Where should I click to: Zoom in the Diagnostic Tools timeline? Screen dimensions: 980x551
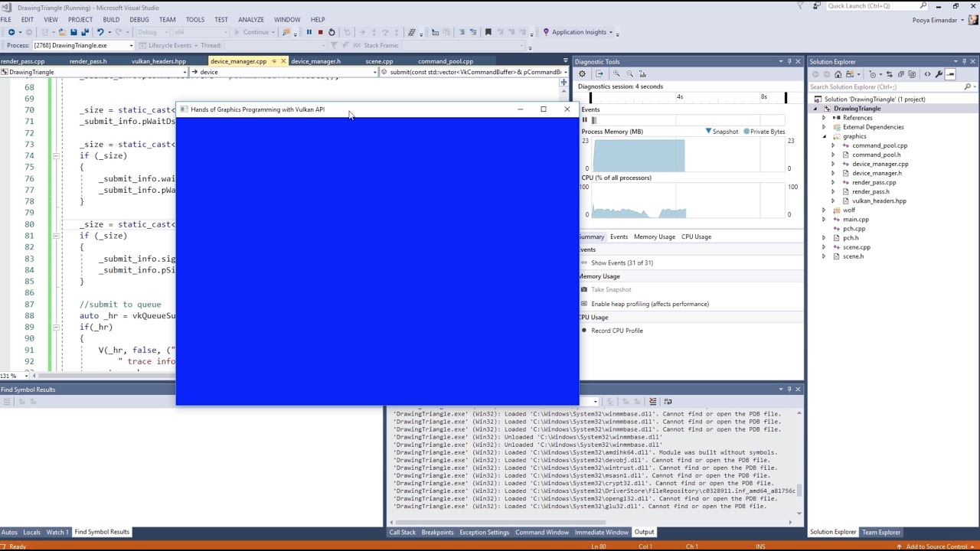(616, 73)
